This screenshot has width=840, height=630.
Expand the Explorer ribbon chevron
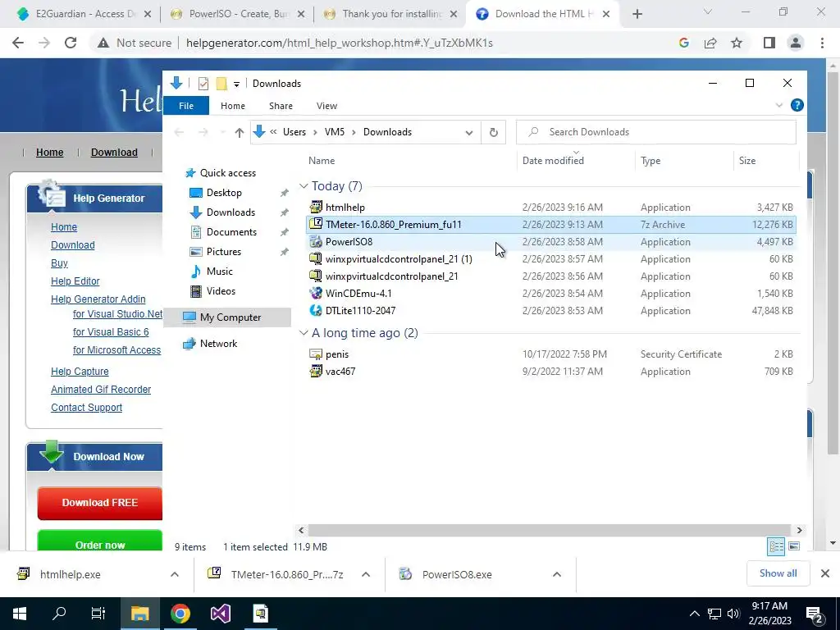tap(779, 106)
